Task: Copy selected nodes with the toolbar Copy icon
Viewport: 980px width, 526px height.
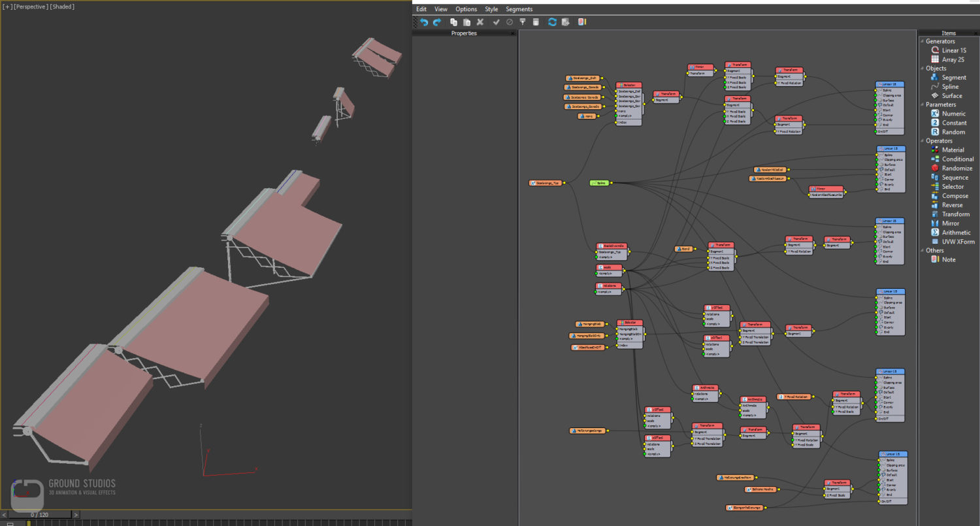Action: (x=453, y=22)
